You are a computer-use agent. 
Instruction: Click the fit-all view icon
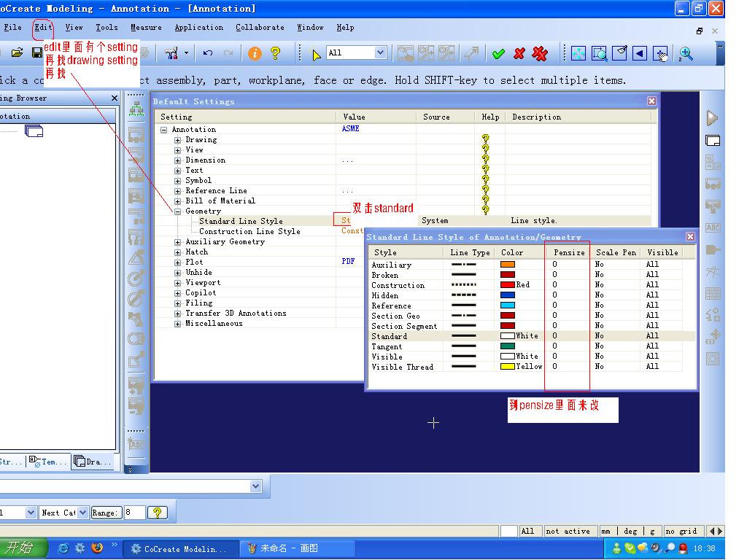click(x=578, y=53)
